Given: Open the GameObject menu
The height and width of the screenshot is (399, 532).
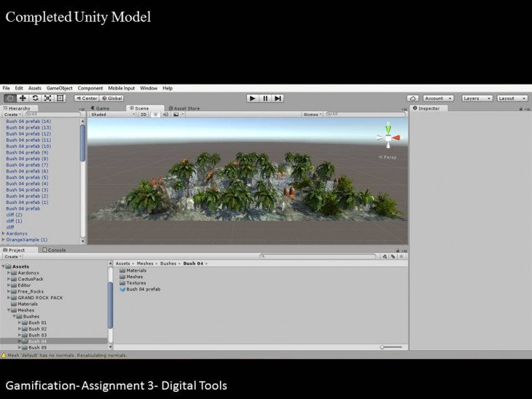Looking at the screenshot, I should tap(59, 88).
